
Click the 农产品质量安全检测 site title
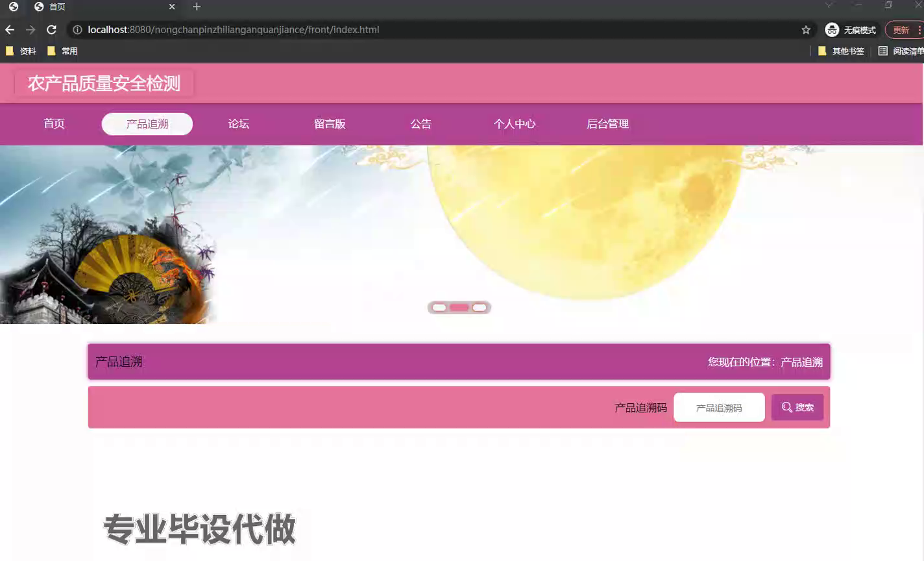tap(104, 84)
